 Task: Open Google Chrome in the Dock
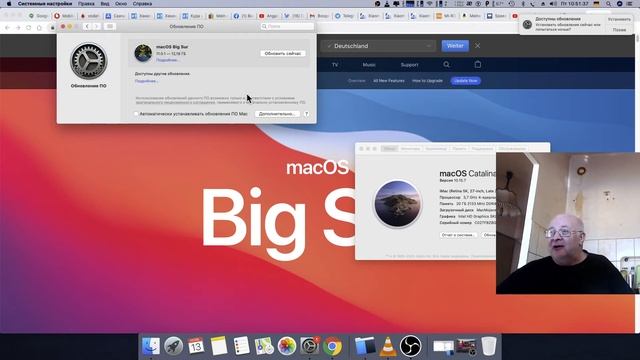tap(333, 346)
